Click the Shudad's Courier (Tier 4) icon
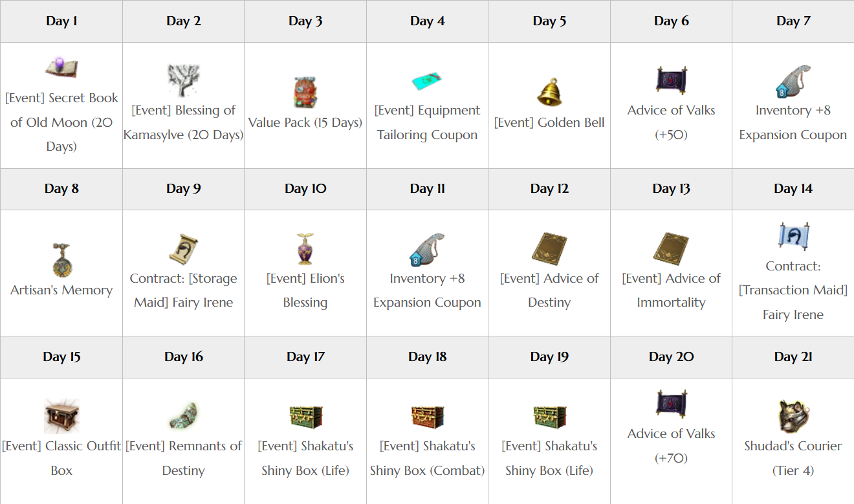 (x=793, y=416)
